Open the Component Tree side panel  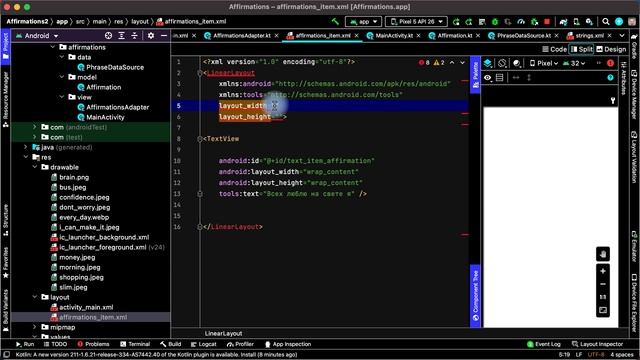click(x=475, y=296)
